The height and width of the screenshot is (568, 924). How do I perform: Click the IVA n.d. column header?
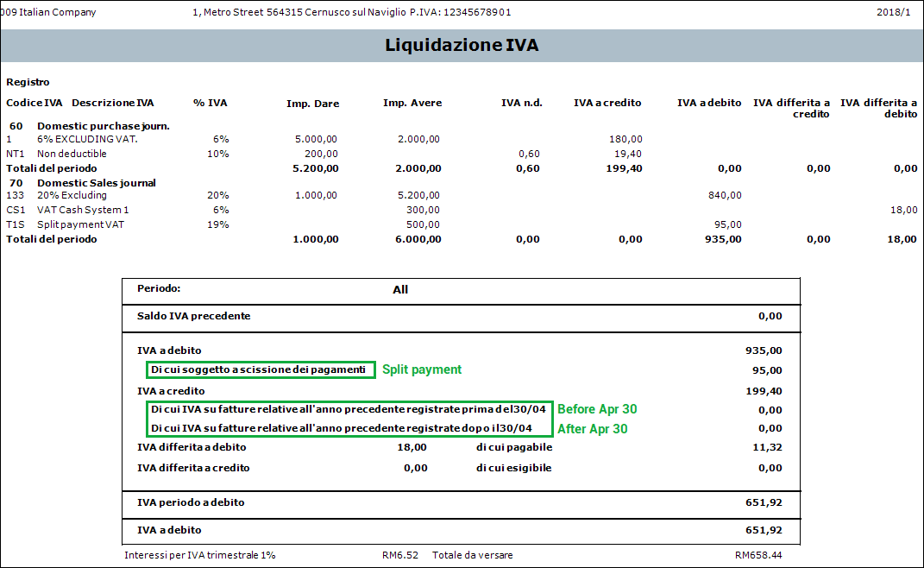[x=521, y=103]
